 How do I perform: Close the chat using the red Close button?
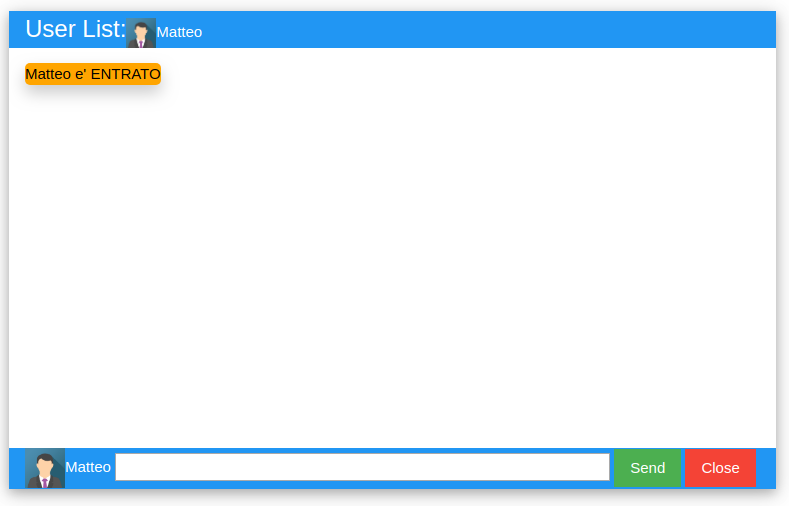pos(720,468)
